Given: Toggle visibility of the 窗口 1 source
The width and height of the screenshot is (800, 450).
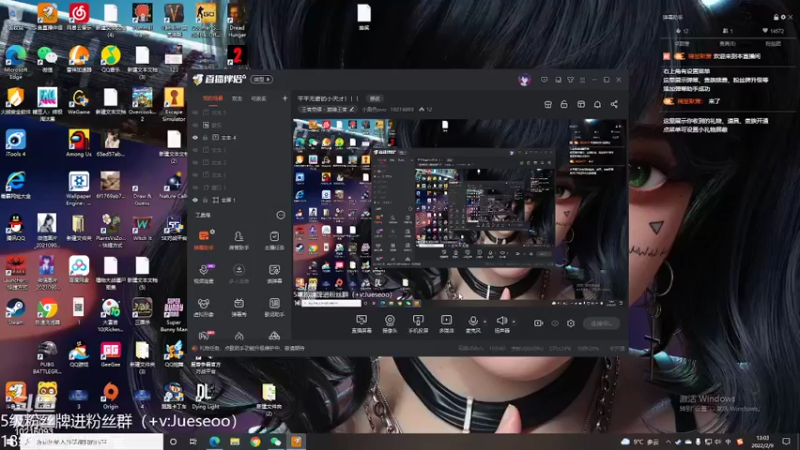Looking at the screenshot, I should pos(195,187).
